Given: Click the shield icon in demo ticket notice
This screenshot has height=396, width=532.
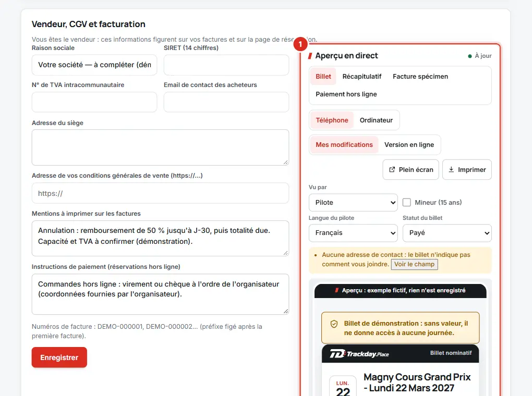Looking at the screenshot, I should (334, 324).
